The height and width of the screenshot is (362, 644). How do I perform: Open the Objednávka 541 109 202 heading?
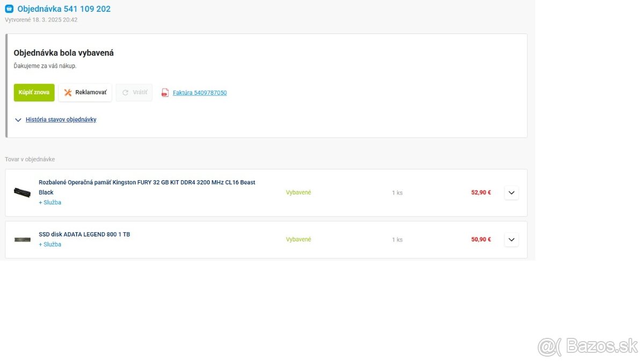tap(64, 9)
